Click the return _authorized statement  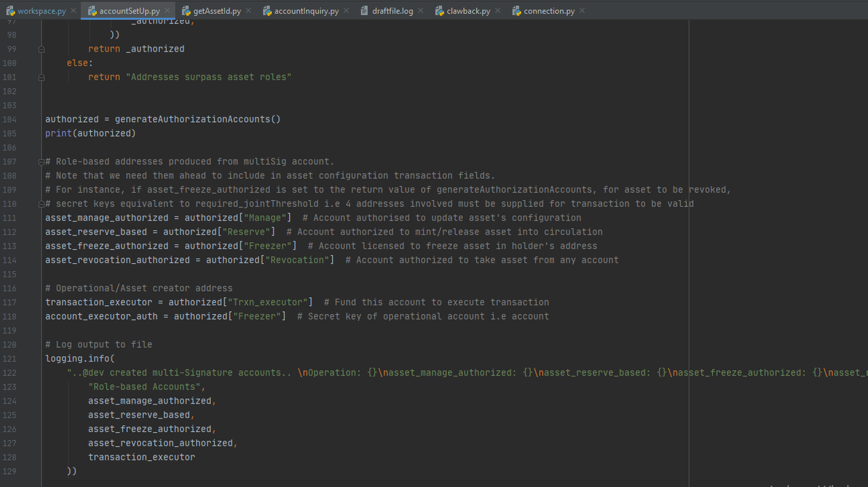[136, 49]
